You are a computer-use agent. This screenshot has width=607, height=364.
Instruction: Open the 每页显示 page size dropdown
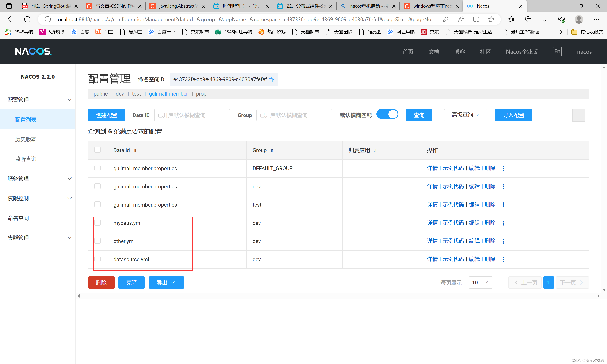click(x=480, y=282)
